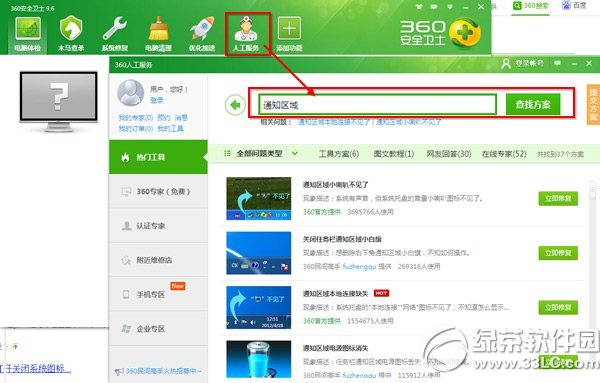Click the question-mark monitor icon

(x=59, y=101)
